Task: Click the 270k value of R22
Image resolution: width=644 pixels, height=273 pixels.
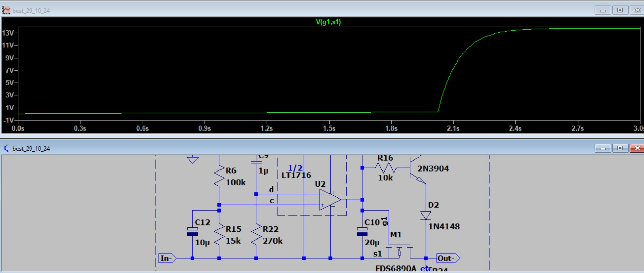Action: [273, 241]
